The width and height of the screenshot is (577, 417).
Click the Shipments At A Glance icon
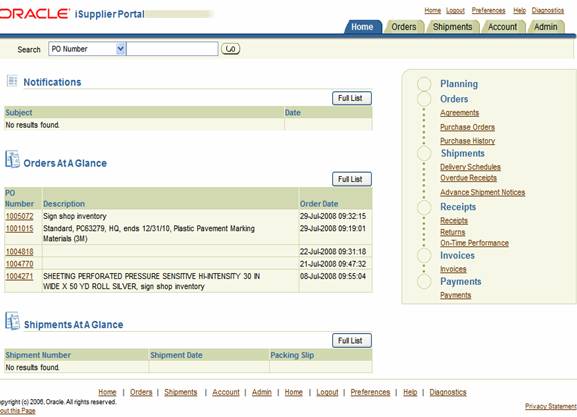[x=12, y=321]
